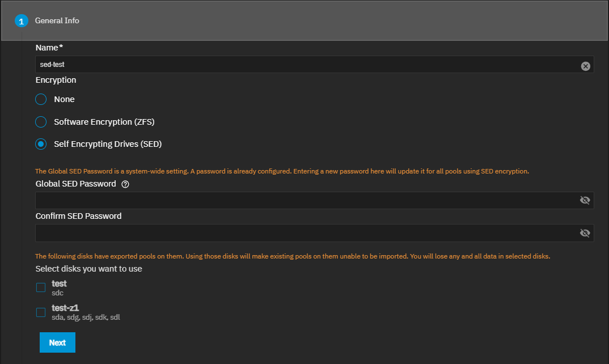609x364 pixels.
Task: Choose Software Encryption (ZFS) option
Action: 41,122
